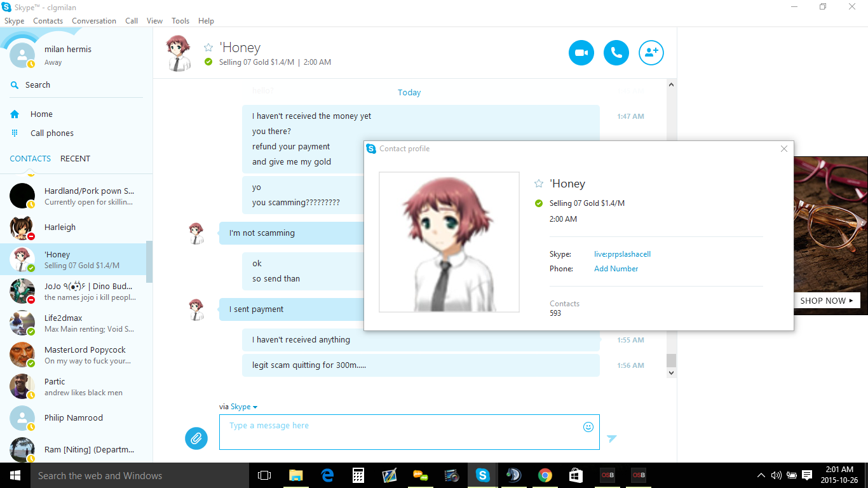Select the Partic contact
The width and height of the screenshot is (868, 488).
74,386
